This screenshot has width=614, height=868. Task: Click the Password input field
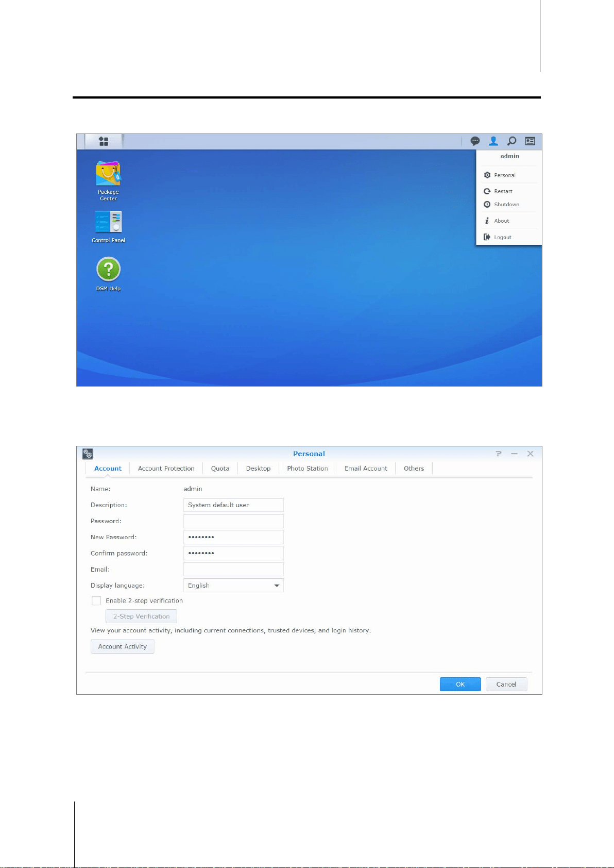coord(233,521)
